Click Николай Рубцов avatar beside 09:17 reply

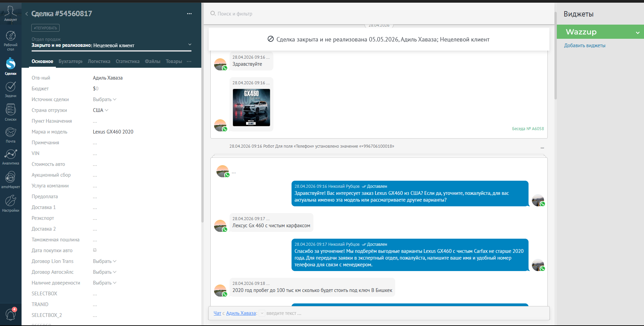(x=538, y=265)
